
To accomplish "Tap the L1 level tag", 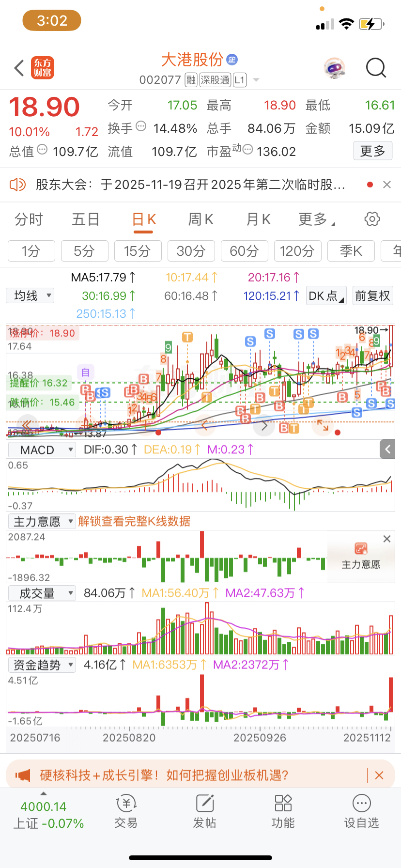I will 240,80.
